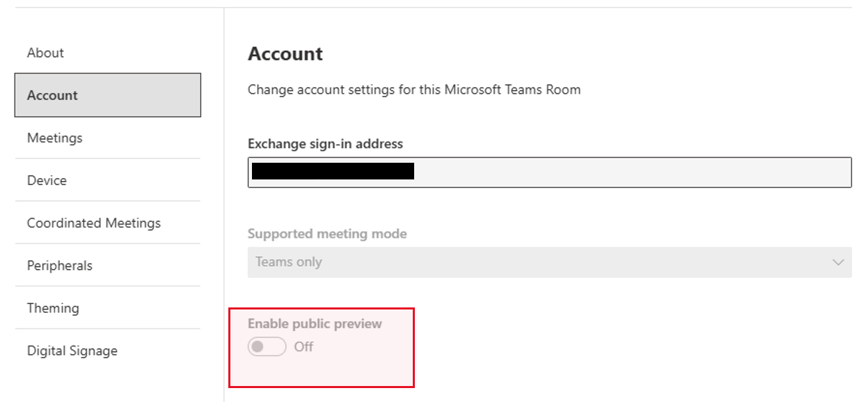Screen dimensions: 868x402
Task: Focus the Exchange sign-in address field
Action: click(626, 172)
